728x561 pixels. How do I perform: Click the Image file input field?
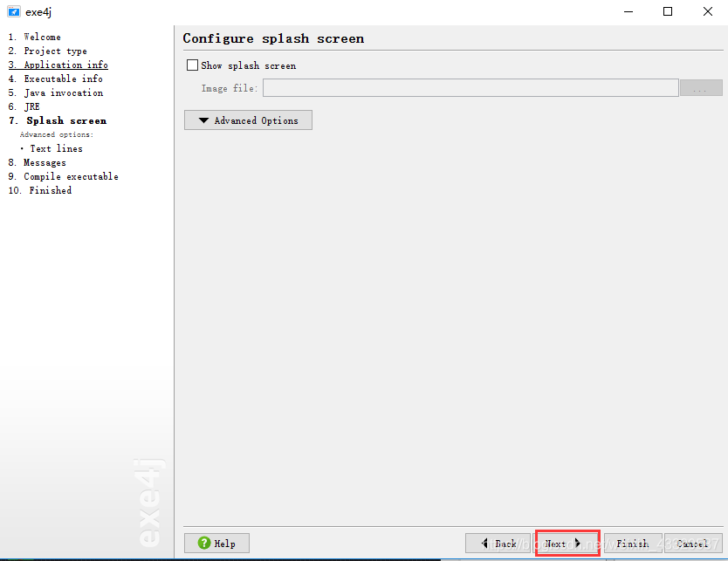point(470,88)
